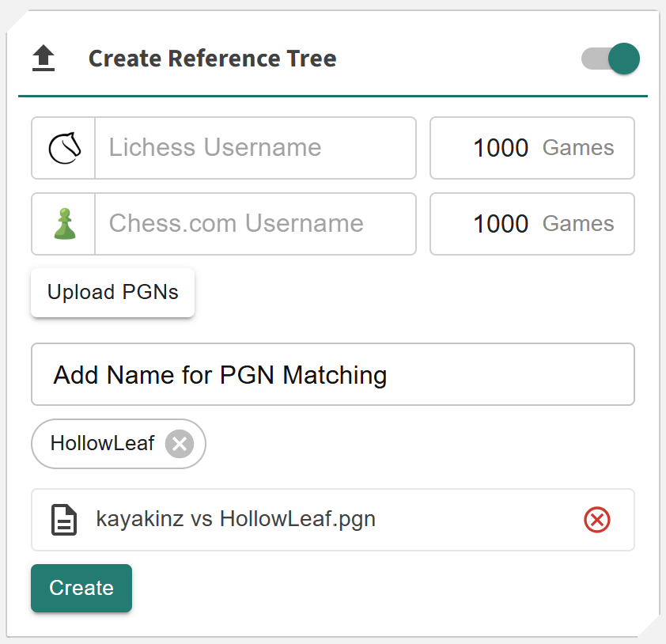Delete the kayakinz vs HollowLeaf.pgn file
This screenshot has width=666, height=644.
tap(596, 520)
